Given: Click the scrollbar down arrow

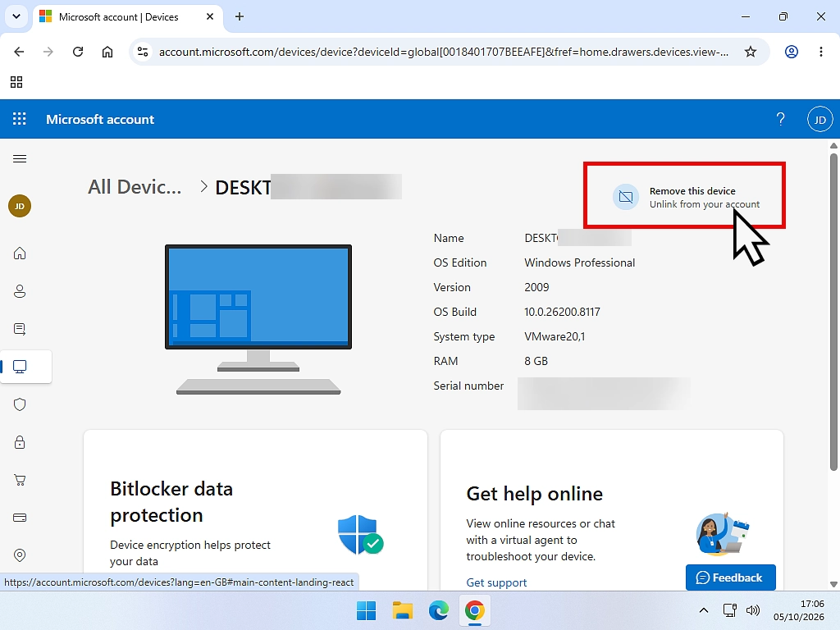Looking at the screenshot, I should (x=833, y=584).
